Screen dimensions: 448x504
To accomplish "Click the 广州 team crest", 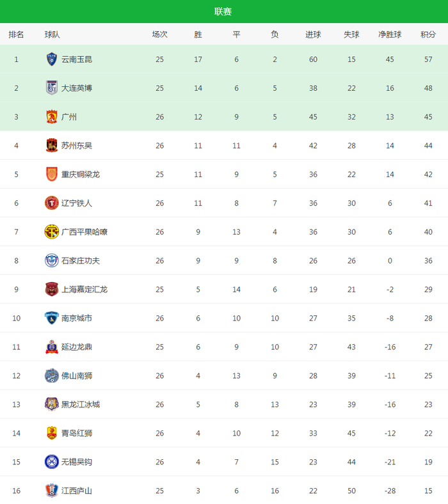I will click(51, 117).
